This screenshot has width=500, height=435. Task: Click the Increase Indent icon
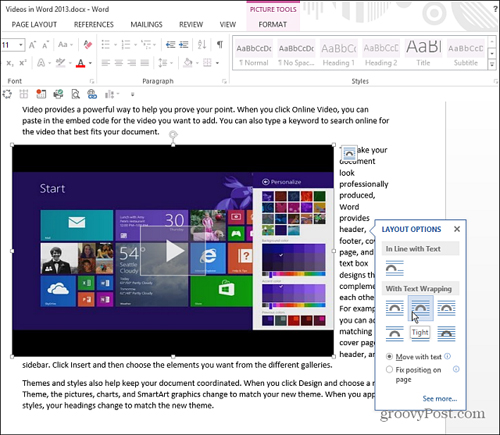click(184, 44)
